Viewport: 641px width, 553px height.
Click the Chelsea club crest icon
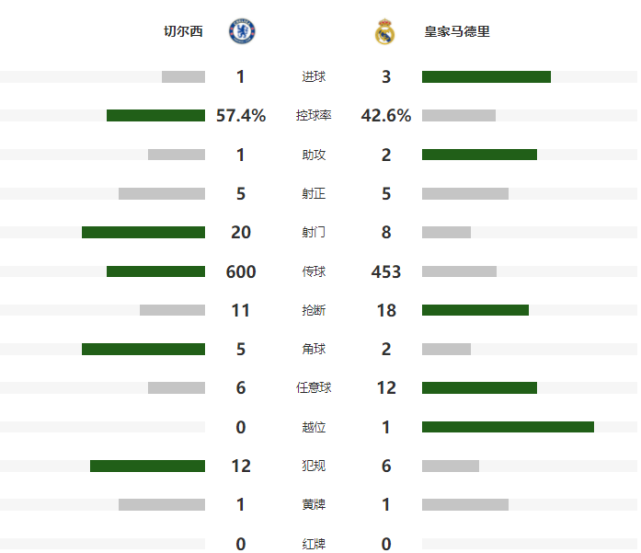tap(242, 31)
